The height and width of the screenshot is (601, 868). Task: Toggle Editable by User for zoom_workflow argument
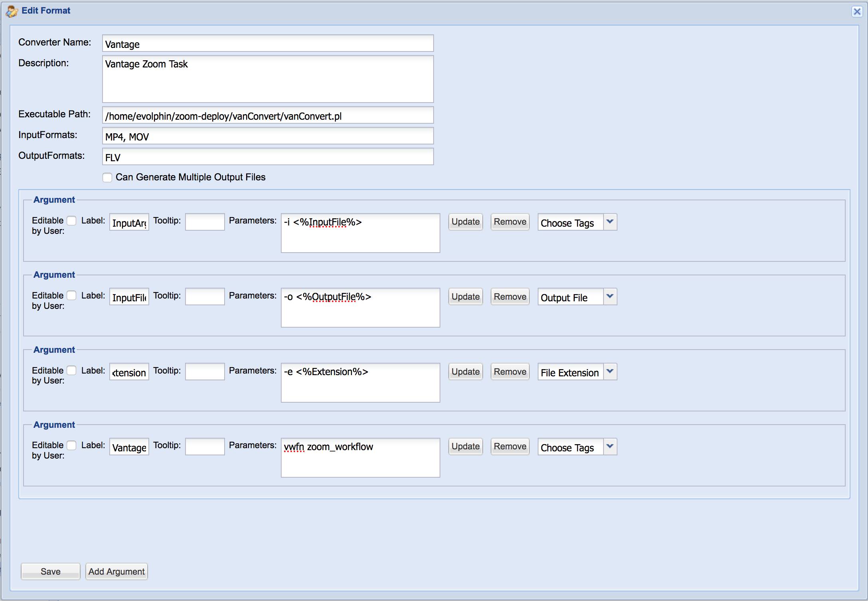[71, 445]
